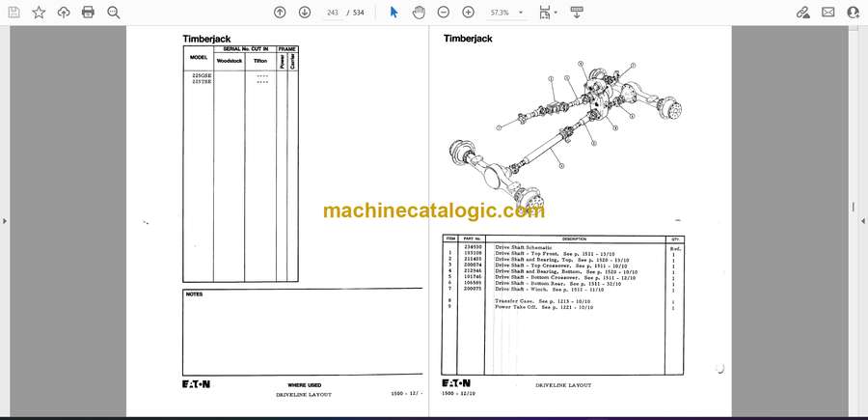
Task: Upload file to cloud
Action: (64, 13)
